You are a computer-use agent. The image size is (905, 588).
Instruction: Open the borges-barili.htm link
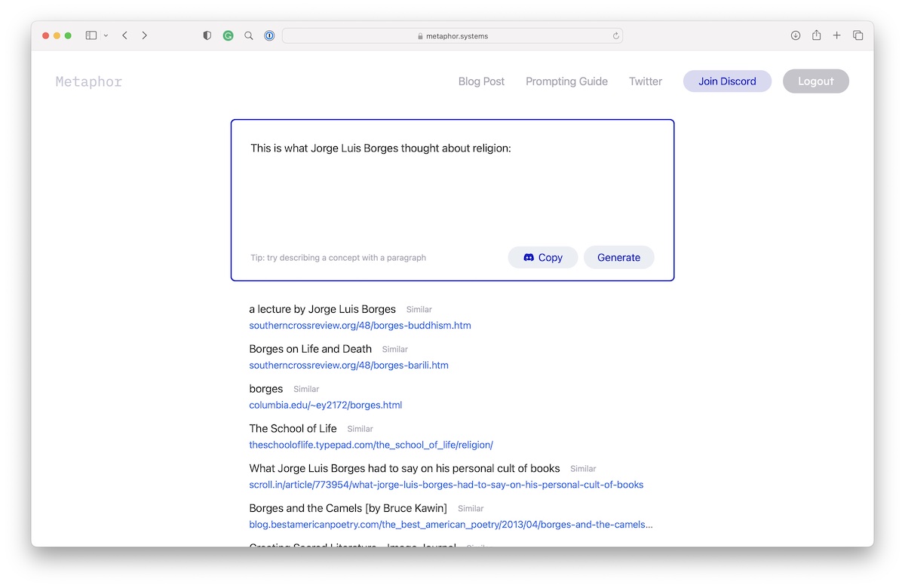pos(348,366)
